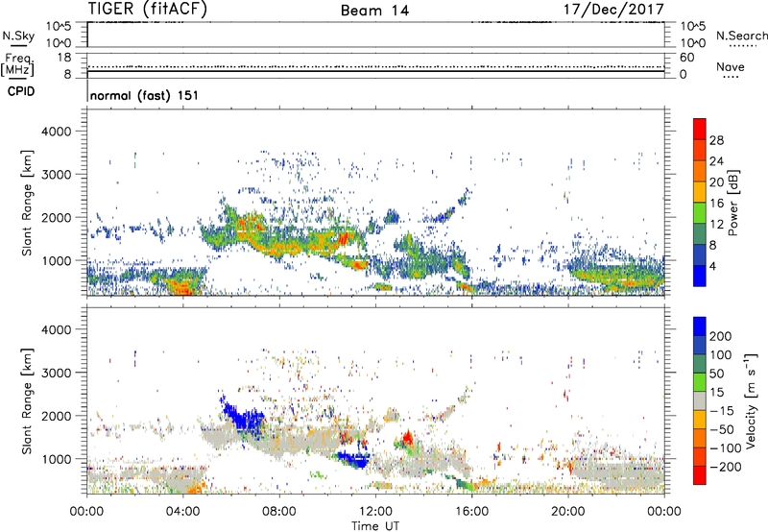Click the Power [dB] colorbar title
768x532 pixels.
pos(733,203)
